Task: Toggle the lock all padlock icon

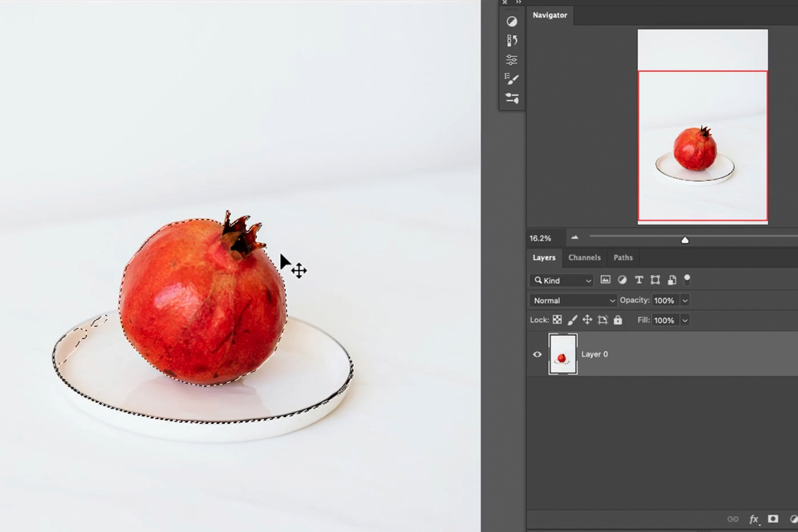Action: (617, 320)
